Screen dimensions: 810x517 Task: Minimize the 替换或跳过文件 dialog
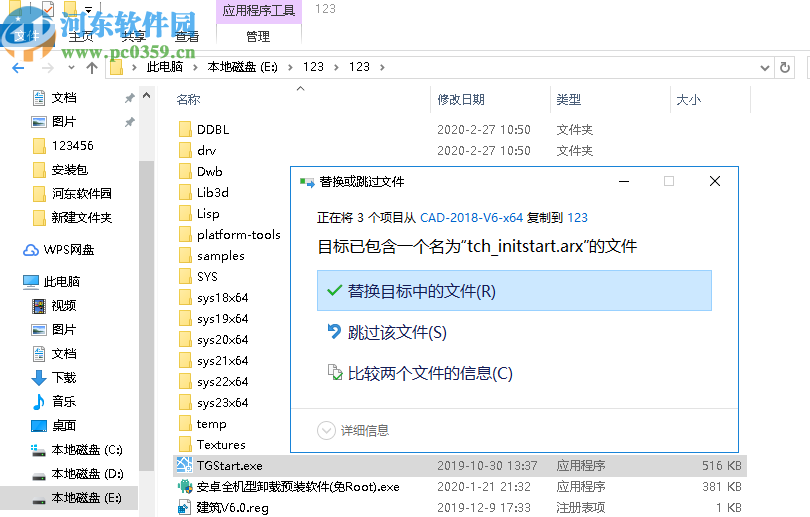pos(624,181)
